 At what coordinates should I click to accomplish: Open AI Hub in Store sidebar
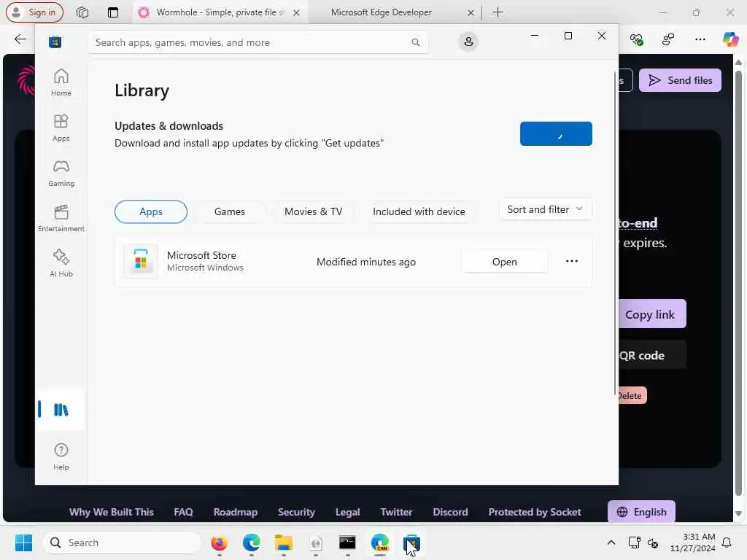(x=61, y=263)
